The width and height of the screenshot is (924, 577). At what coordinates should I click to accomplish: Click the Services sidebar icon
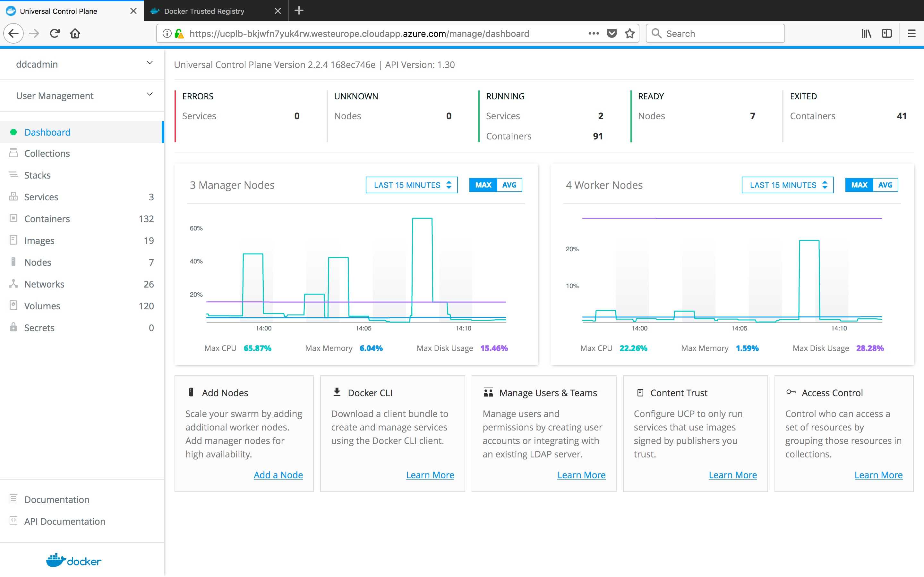pos(14,197)
